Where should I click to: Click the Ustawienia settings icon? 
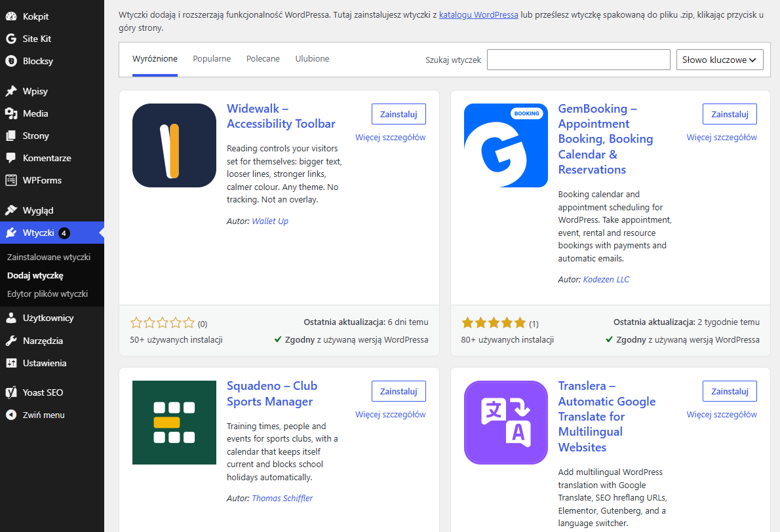[x=11, y=363]
